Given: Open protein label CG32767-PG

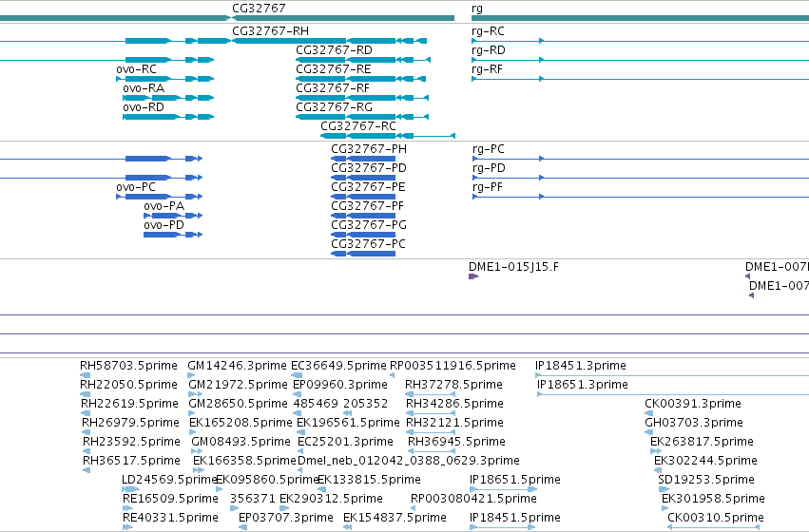Looking at the screenshot, I should coord(369,225).
